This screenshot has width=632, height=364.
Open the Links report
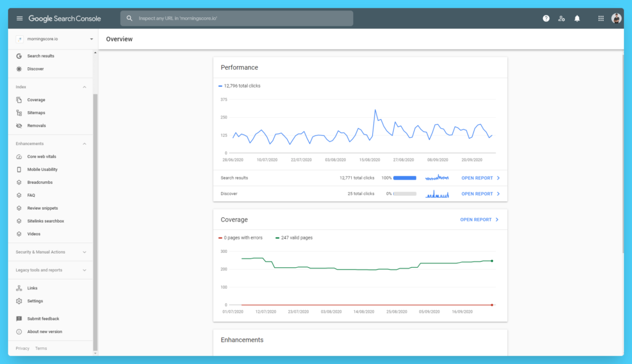tap(31, 287)
